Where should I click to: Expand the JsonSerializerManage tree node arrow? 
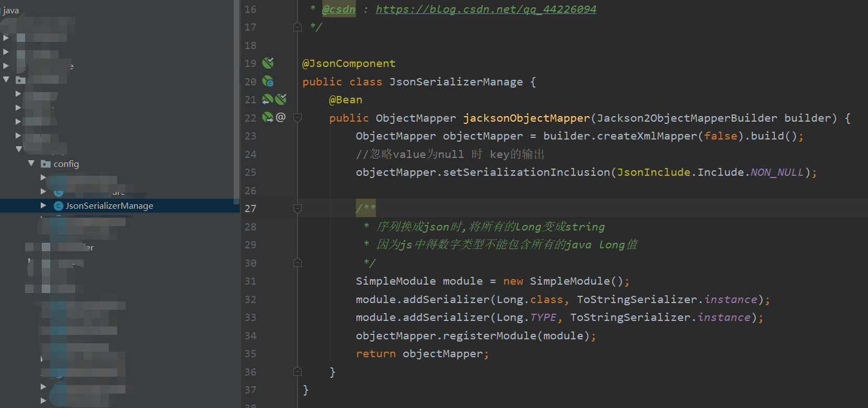(x=44, y=206)
